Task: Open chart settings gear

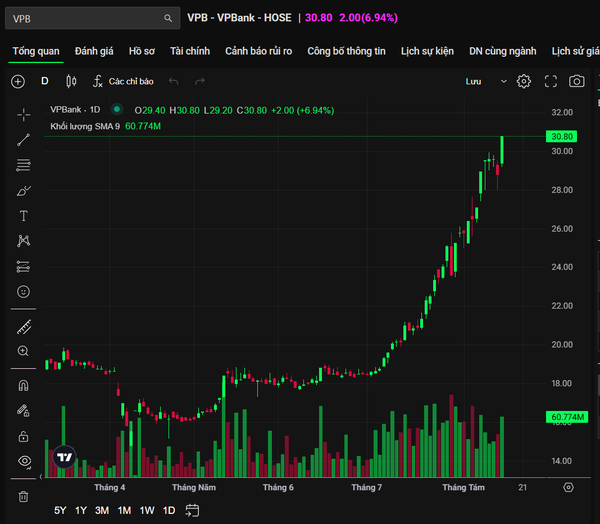Action: click(524, 81)
